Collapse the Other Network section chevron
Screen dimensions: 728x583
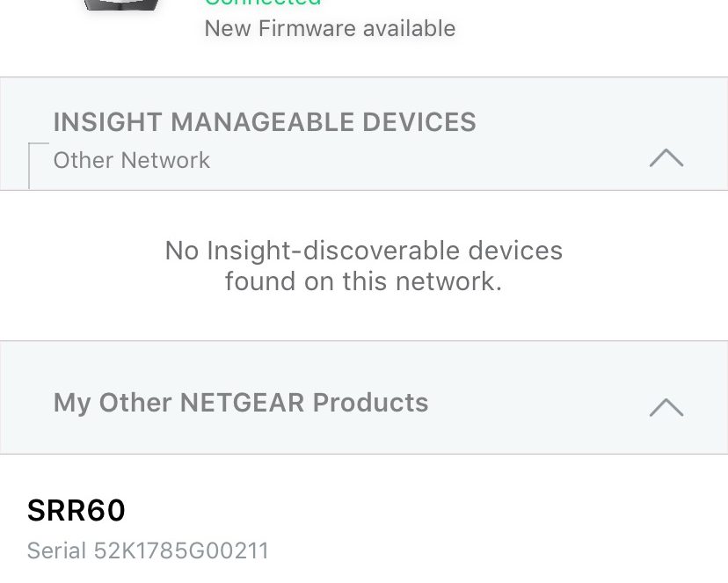[666, 157]
